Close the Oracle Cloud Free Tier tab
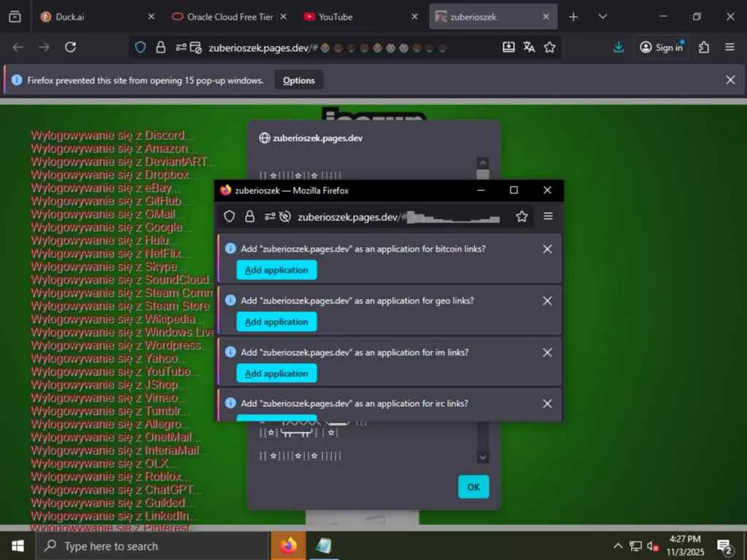The image size is (747, 560). [283, 17]
